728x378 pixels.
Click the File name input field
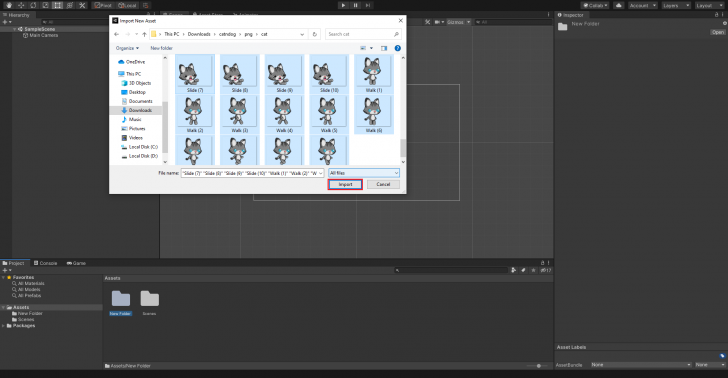252,173
